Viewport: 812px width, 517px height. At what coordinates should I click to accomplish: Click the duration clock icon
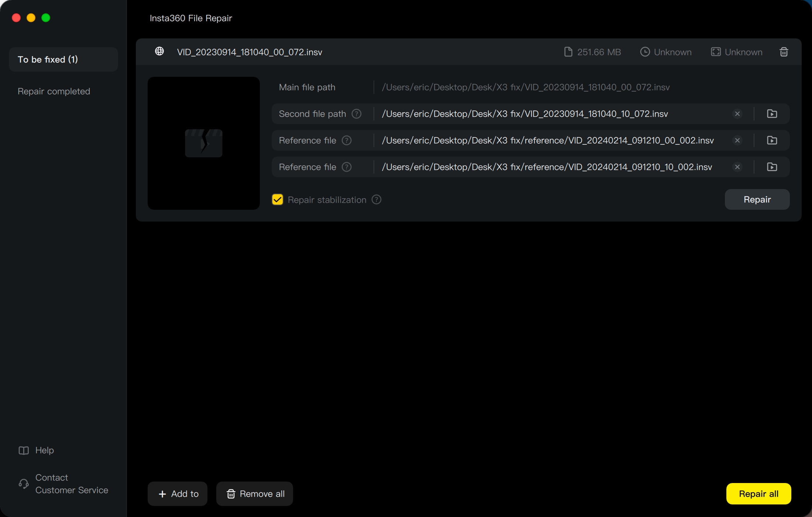coord(645,52)
